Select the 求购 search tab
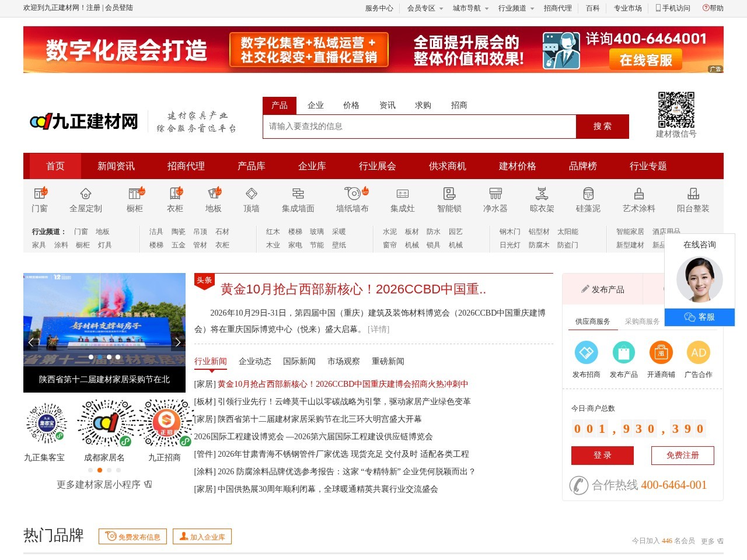The width and height of the screenshot is (747, 560). (x=423, y=105)
